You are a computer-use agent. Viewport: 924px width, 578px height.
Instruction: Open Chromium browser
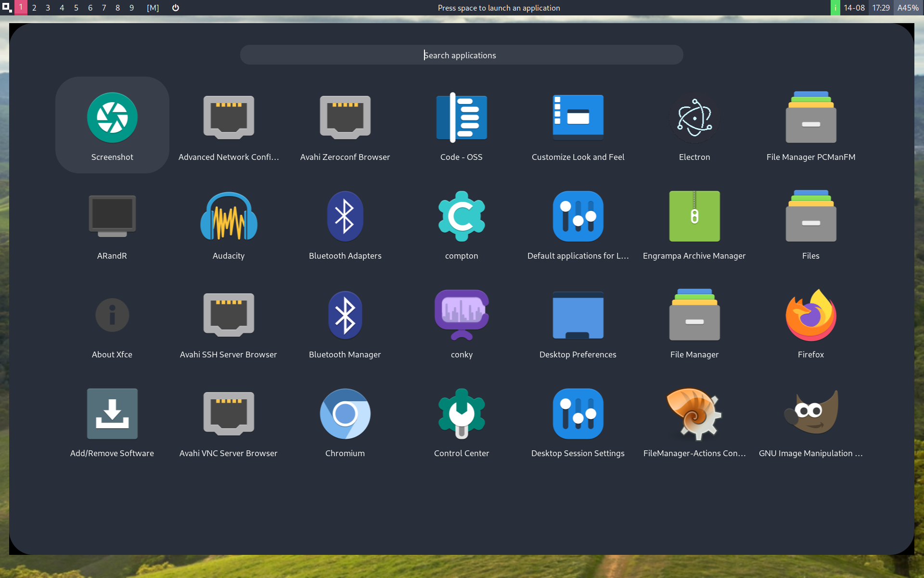coord(345,421)
